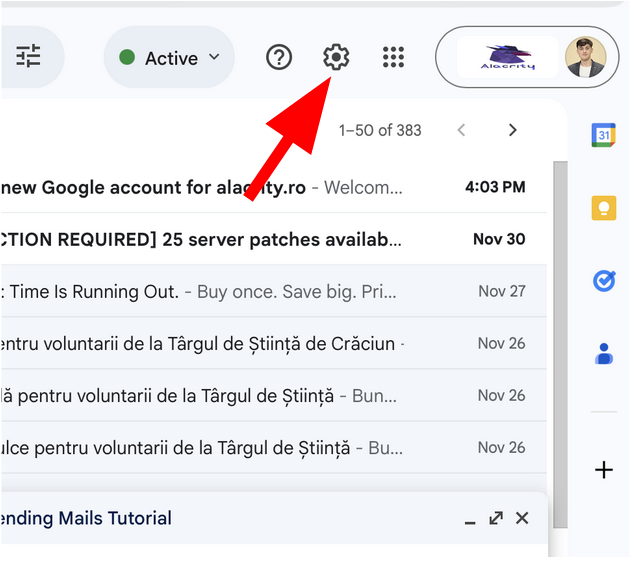
Task: Open the Help question mark icon
Action: [279, 58]
